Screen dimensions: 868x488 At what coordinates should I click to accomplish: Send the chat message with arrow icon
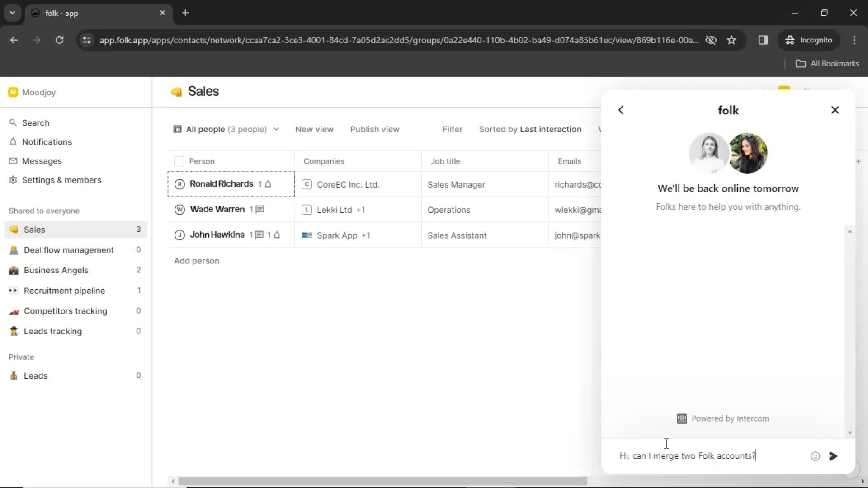pos(833,456)
